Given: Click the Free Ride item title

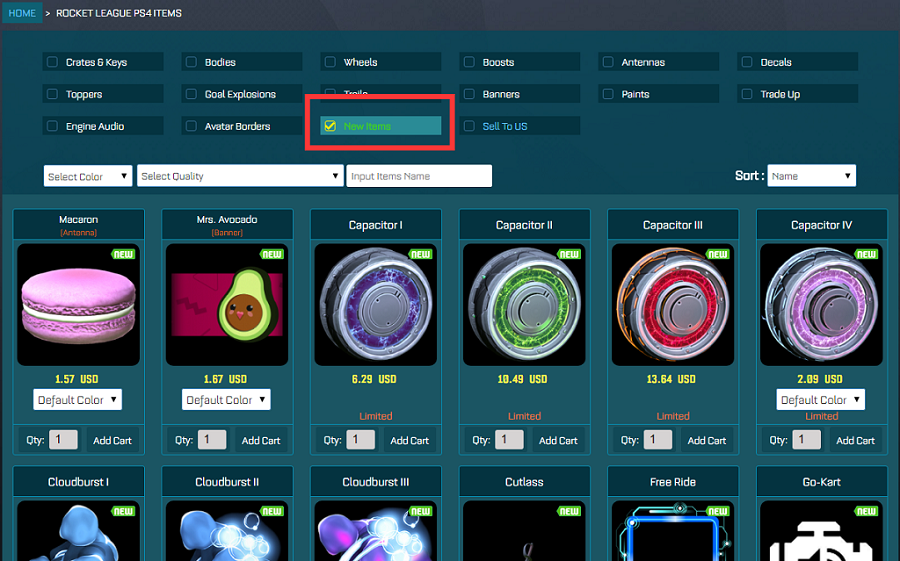Looking at the screenshot, I should (673, 482).
